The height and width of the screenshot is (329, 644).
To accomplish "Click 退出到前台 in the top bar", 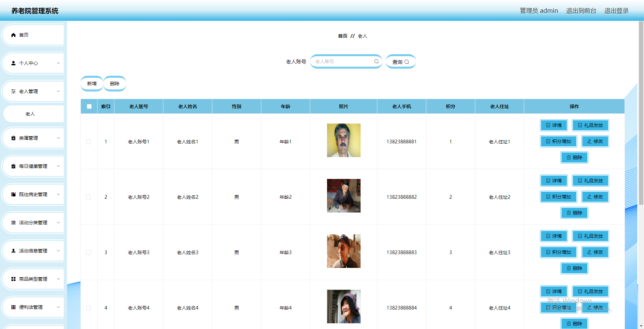I will 581,11.
